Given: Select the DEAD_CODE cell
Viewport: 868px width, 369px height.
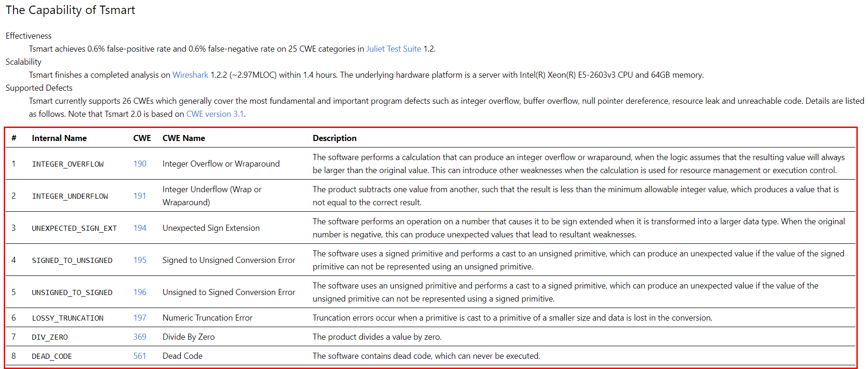Looking at the screenshot, I should 52,356.
